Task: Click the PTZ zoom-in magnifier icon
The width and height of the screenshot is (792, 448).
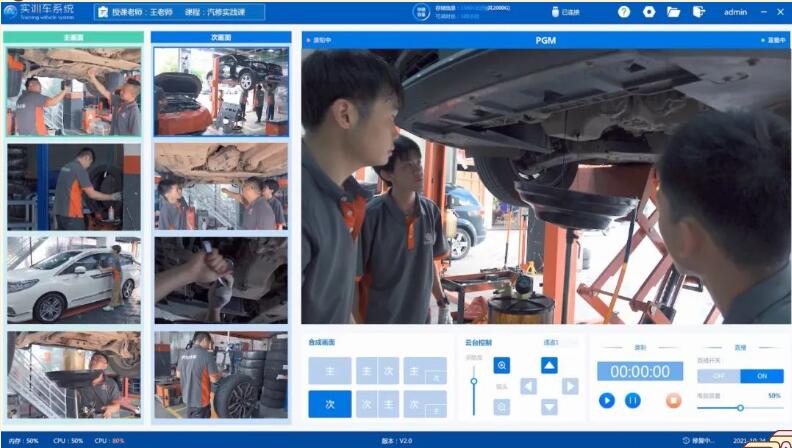Action: [502, 366]
